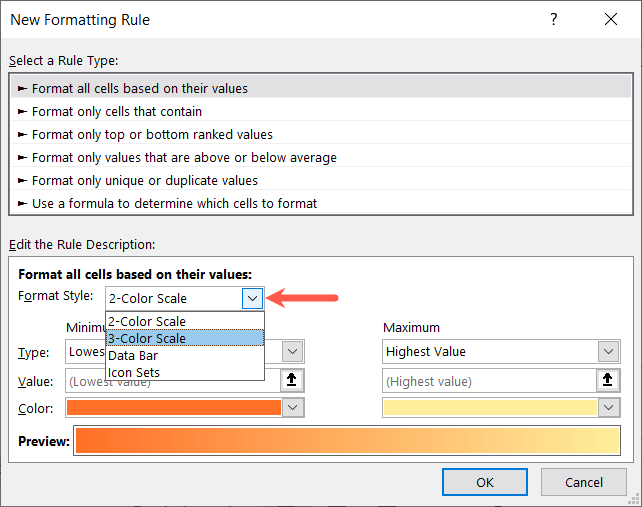Viewport: 642px width, 507px height.
Task: Click the Maximum Value input field
Action: [x=489, y=380]
